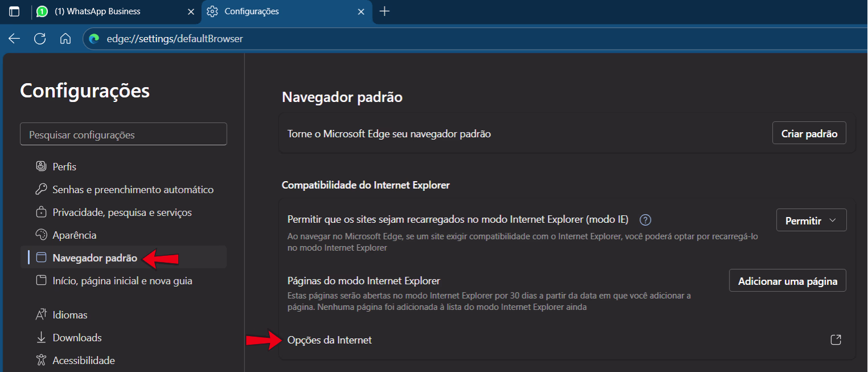
Task: Click the Edge logo in address bar
Action: click(94, 39)
